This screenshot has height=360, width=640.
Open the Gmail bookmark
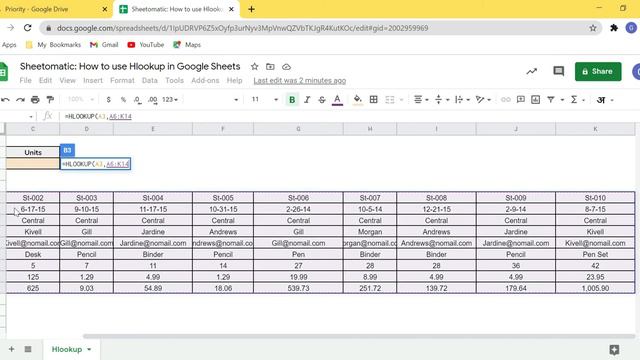(104, 44)
